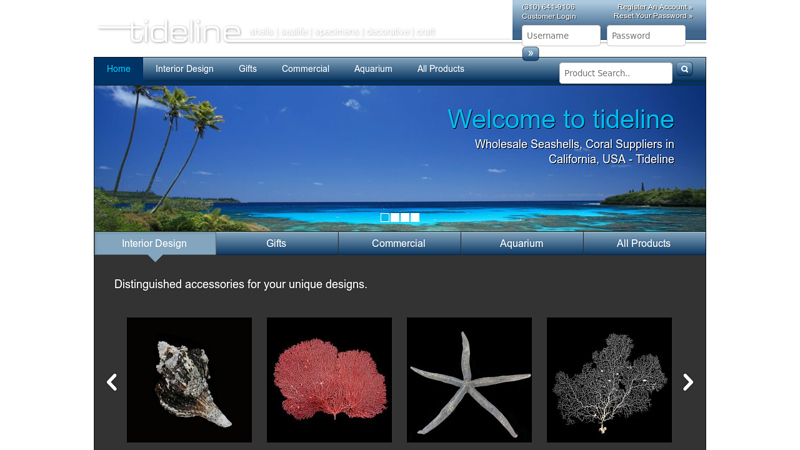Click Wholesale Seashells, Coral Suppliers banner text
800x450 pixels.
pyautogui.click(x=574, y=152)
